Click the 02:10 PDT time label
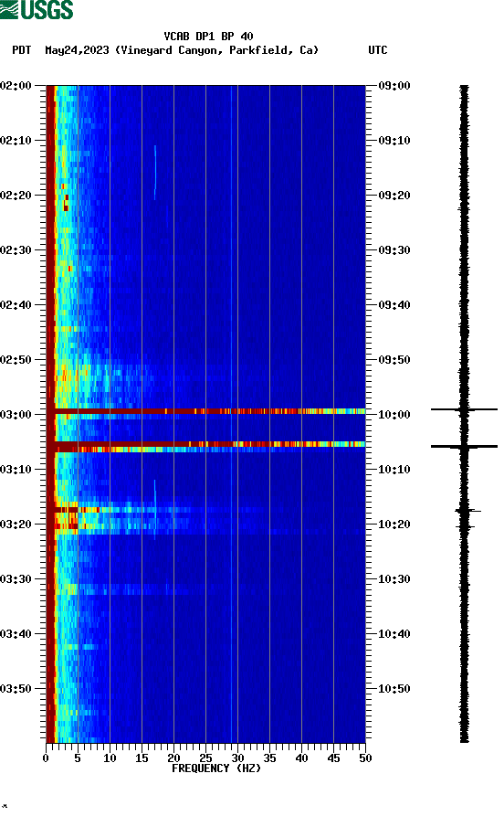The width and height of the screenshot is (504, 816). pyautogui.click(x=16, y=141)
